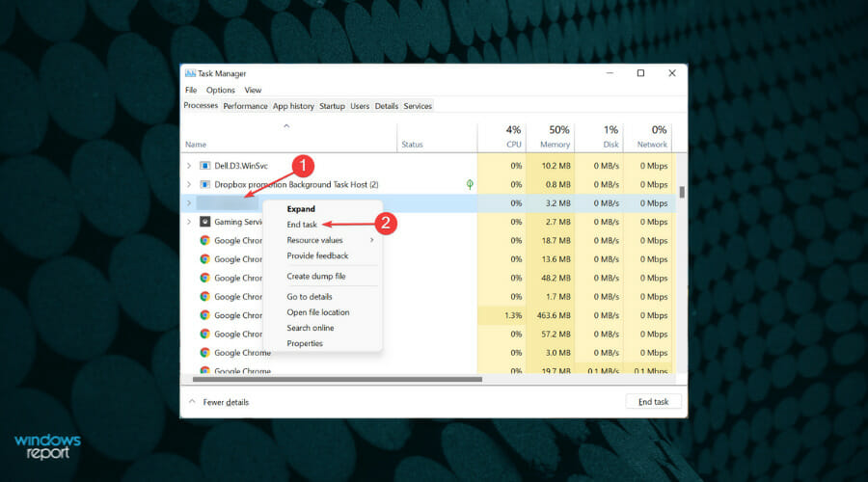Maximize the Task Manager window
Viewport: 868px width, 482px height.
click(x=640, y=73)
